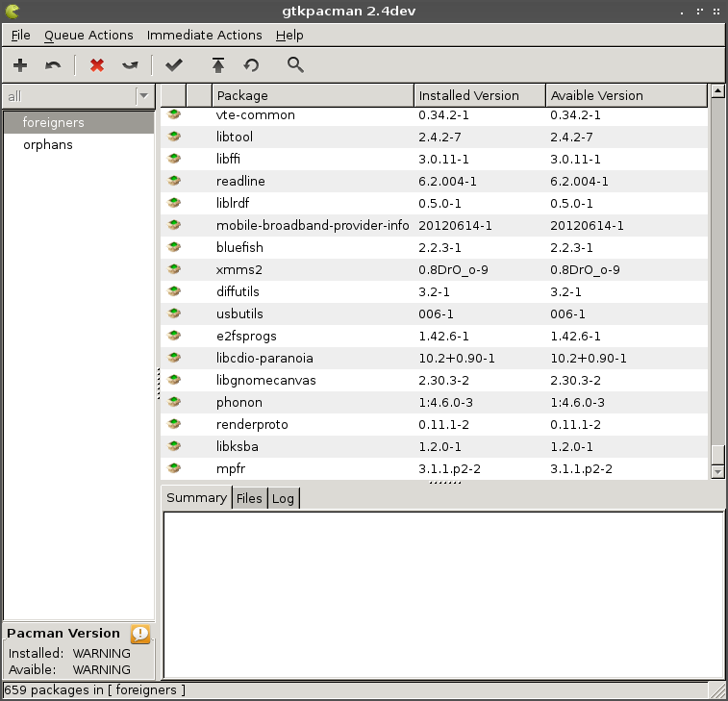Click the package icon beside libtool
The width and height of the screenshot is (728, 701).
click(174, 137)
